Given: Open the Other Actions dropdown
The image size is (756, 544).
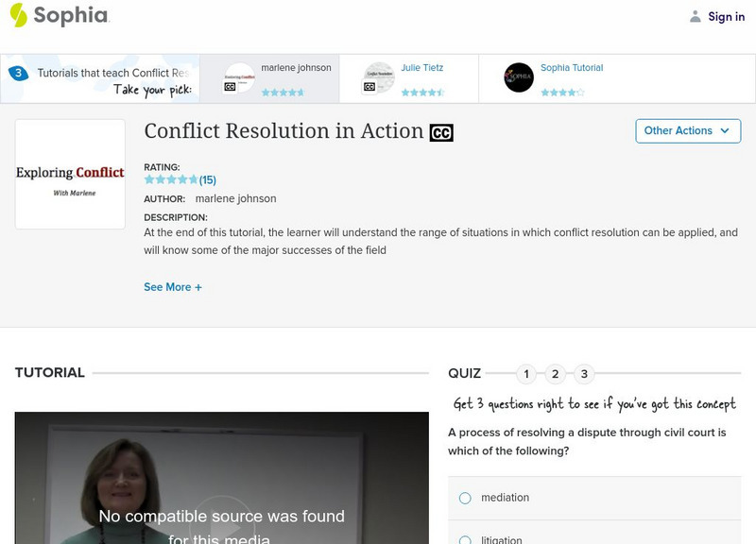Looking at the screenshot, I should click(x=688, y=131).
